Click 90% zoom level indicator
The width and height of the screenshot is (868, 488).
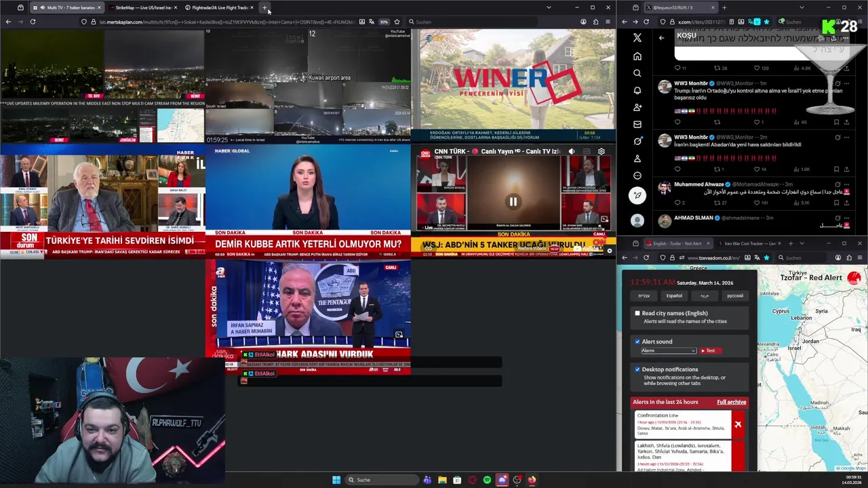[x=384, y=22]
